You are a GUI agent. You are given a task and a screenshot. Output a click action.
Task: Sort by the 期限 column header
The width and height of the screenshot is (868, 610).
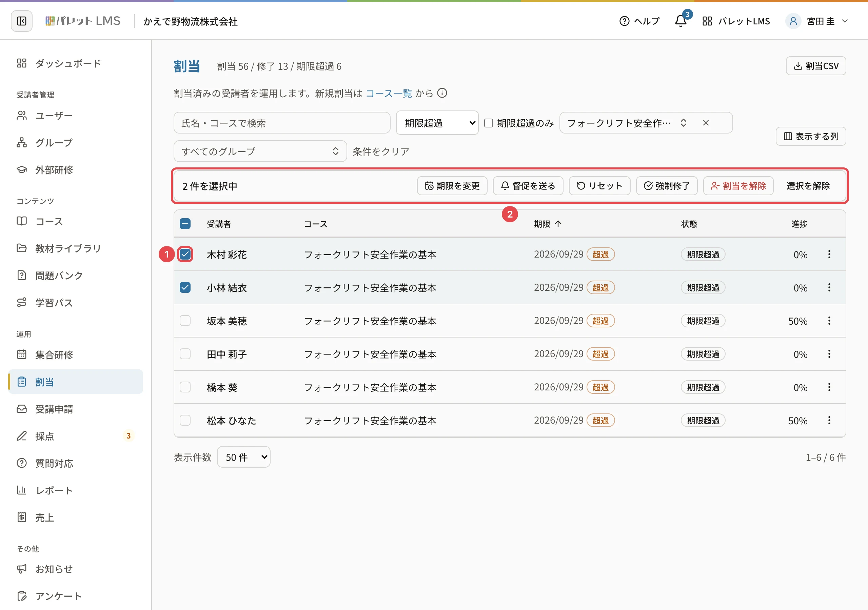(547, 224)
